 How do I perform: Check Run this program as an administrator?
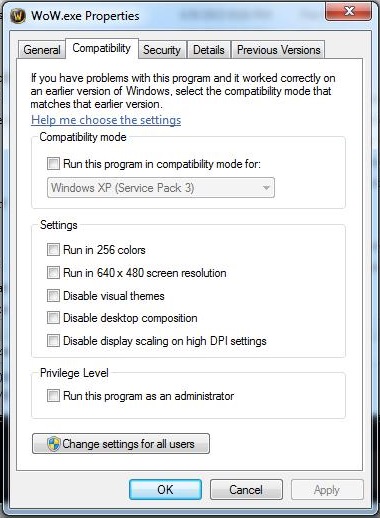[53, 396]
